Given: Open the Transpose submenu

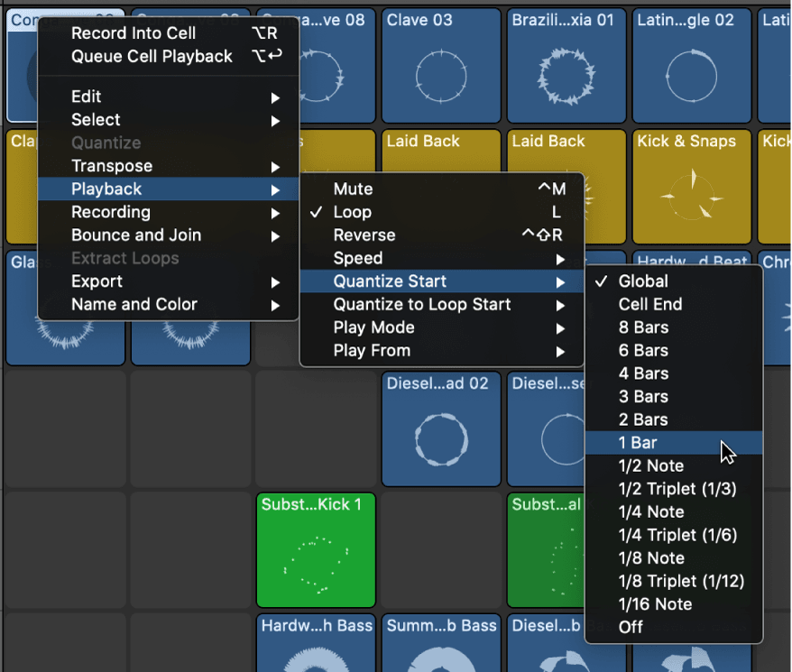Looking at the screenshot, I should click(168, 166).
